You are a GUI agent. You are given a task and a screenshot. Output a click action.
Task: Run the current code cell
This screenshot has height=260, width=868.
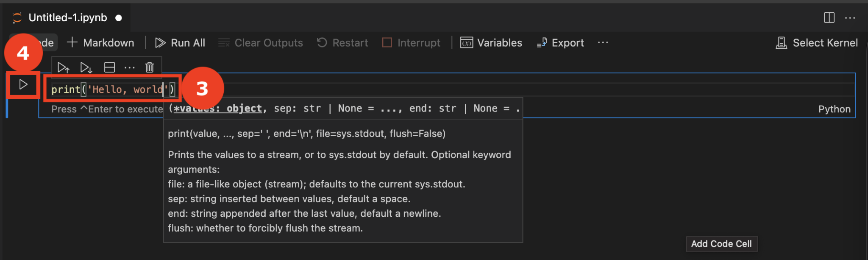click(23, 85)
